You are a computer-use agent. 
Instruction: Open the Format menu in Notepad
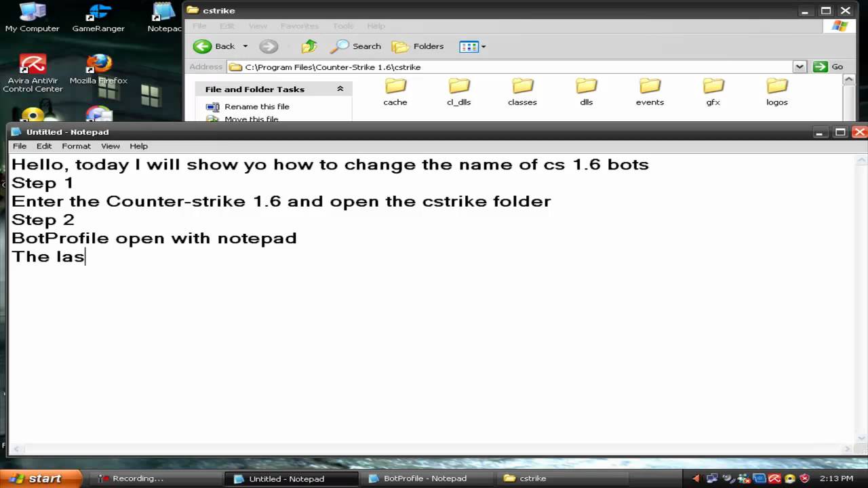76,146
